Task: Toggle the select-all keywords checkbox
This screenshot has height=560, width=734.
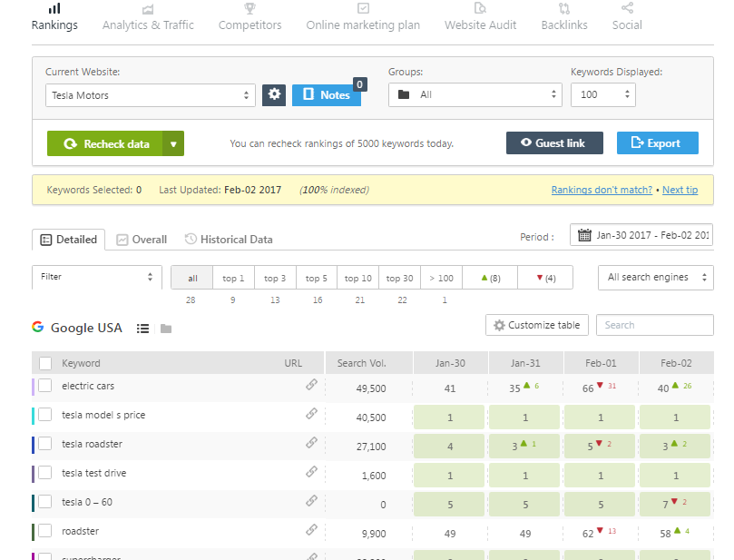Action: point(45,363)
